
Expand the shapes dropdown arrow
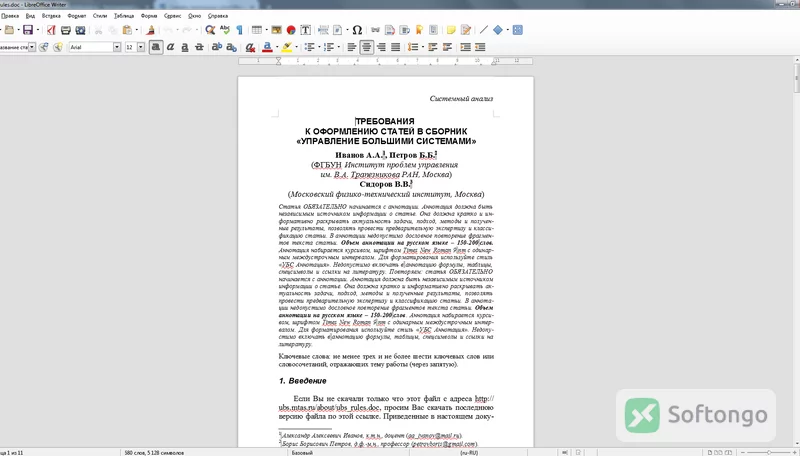[x=508, y=30]
